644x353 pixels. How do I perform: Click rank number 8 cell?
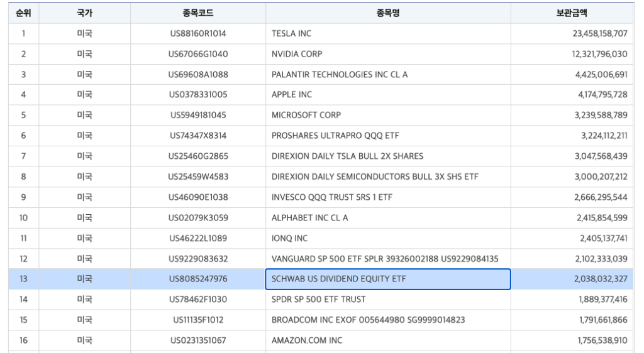click(x=23, y=176)
